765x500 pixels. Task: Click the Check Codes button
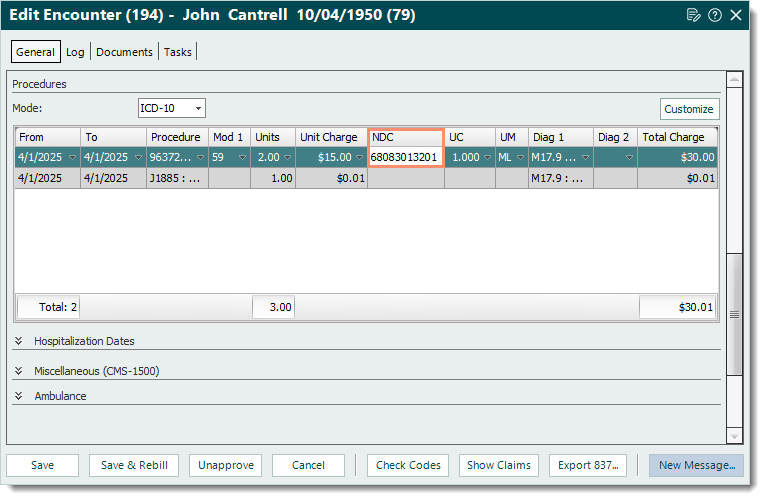[408, 465]
